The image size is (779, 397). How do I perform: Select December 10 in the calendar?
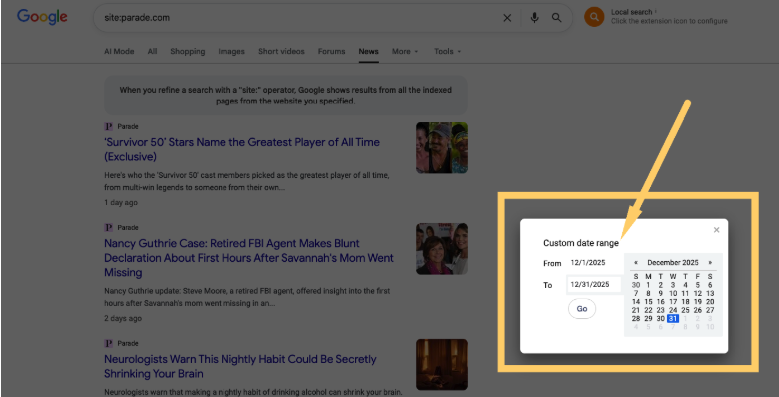point(673,293)
